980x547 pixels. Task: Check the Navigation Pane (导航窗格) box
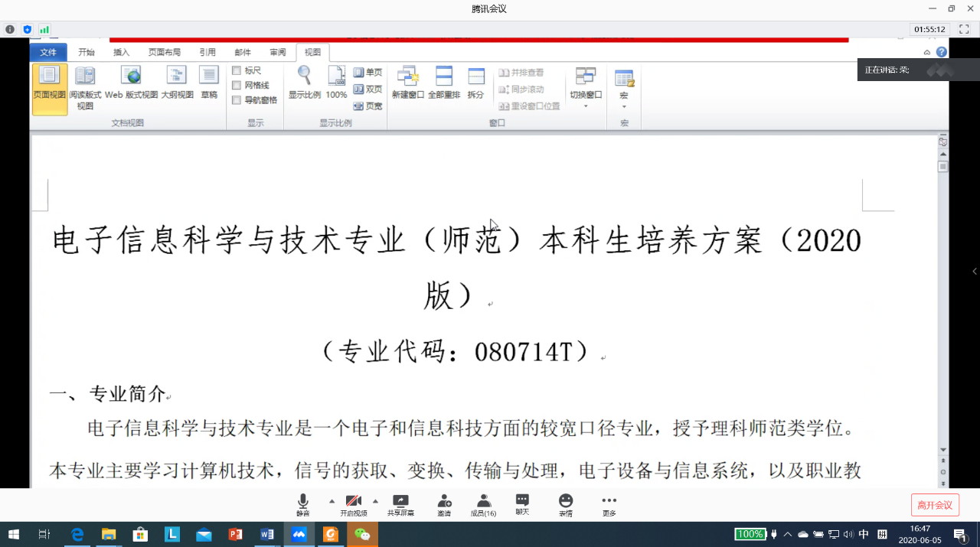coord(237,100)
